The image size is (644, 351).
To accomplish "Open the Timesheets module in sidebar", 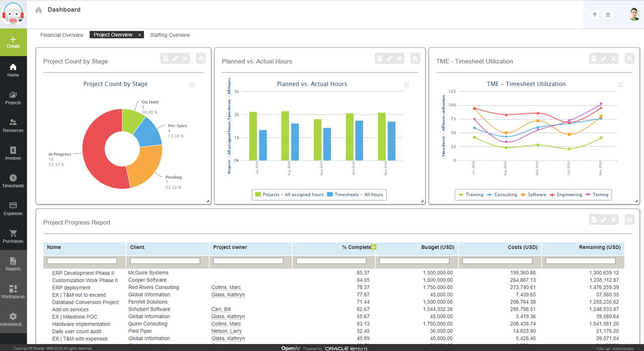I will (13, 181).
